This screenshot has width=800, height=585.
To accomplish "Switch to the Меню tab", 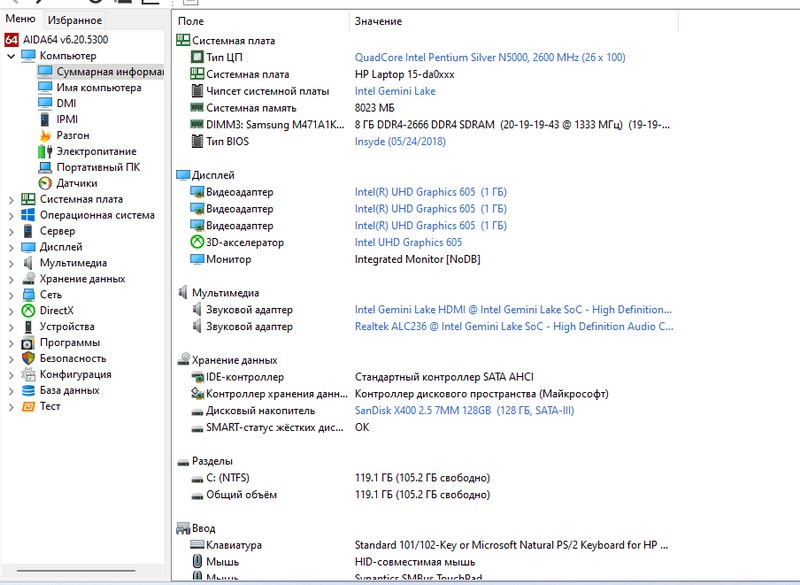I will pyautogui.click(x=20, y=20).
